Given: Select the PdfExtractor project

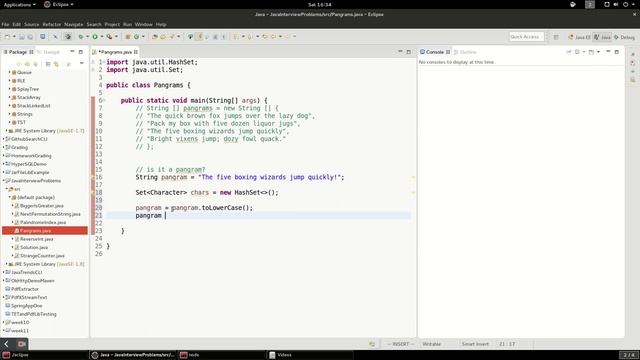Looking at the screenshot, I should [x=24, y=289].
